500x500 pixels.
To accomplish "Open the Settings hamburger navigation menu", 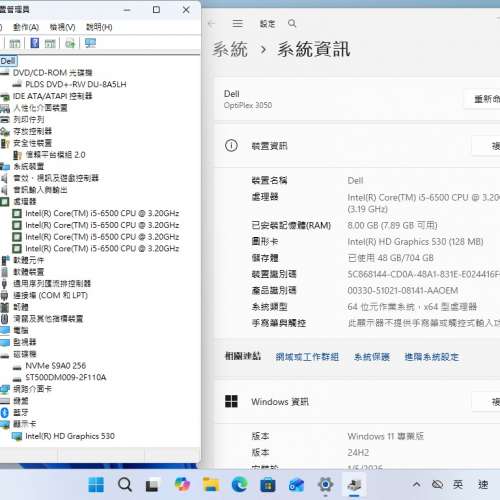I will pyautogui.click(x=237, y=23).
